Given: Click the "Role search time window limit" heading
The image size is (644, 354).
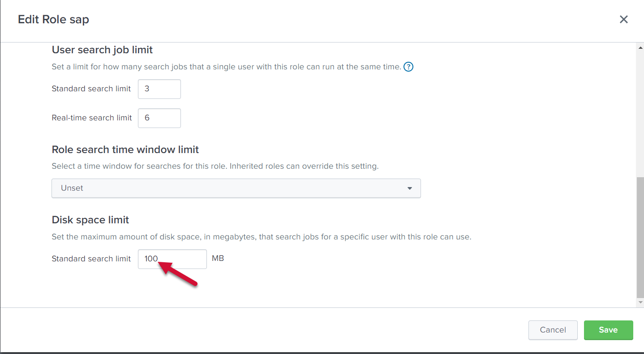Looking at the screenshot, I should pyautogui.click(x=125, y=149).
